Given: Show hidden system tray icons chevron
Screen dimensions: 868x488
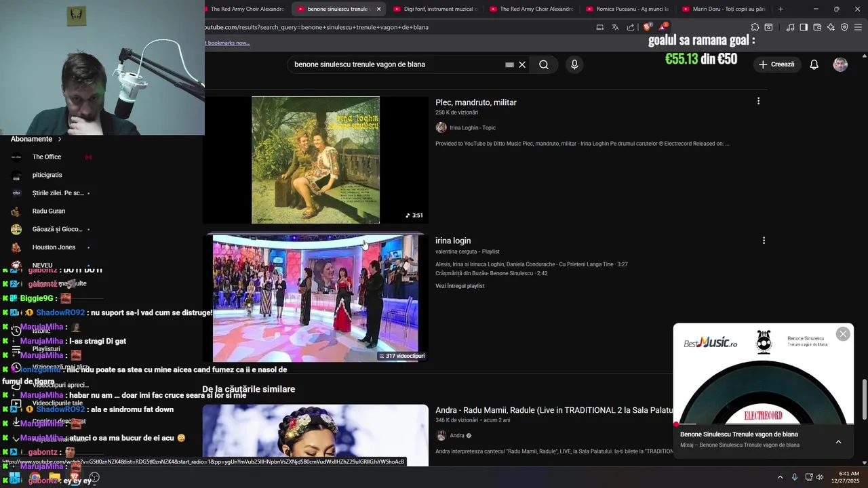Looking at the screenshot, I should pyautogui.click(x=780, y=477).
